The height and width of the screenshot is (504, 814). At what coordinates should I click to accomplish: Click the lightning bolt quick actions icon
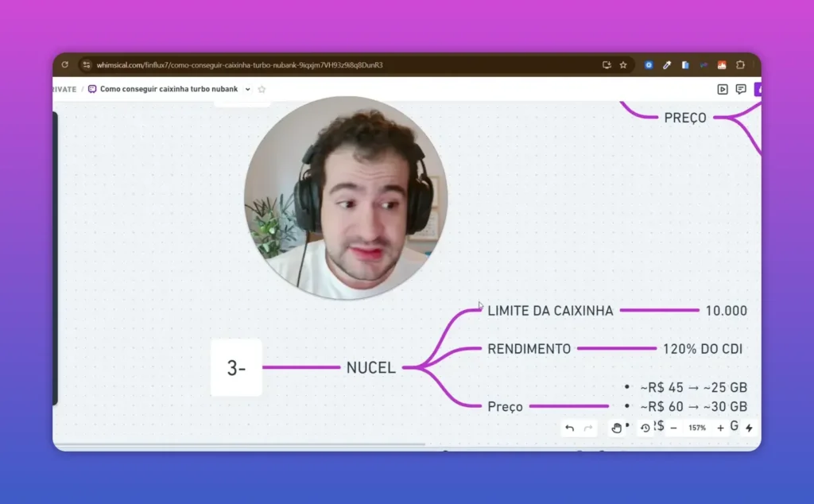(747, 427)
